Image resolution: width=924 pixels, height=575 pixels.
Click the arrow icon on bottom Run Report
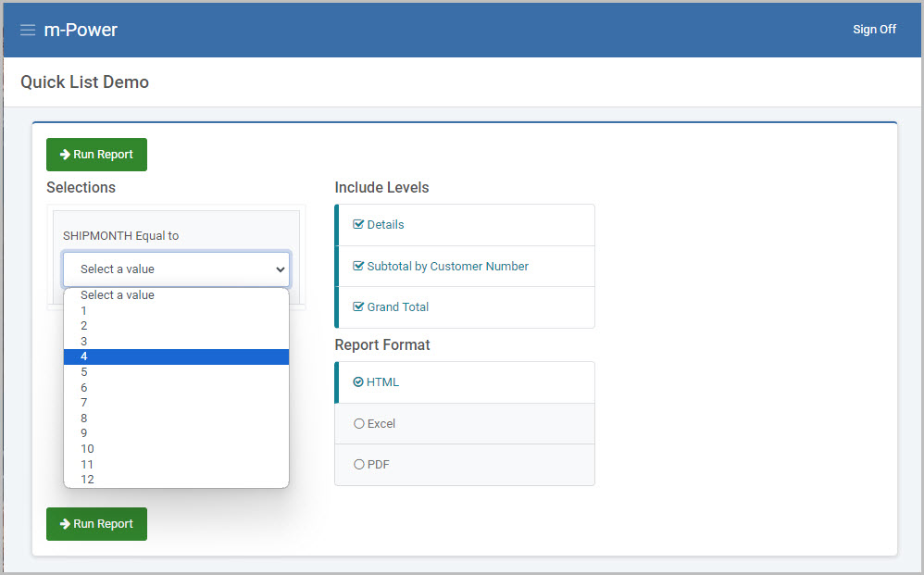point(65,524)
